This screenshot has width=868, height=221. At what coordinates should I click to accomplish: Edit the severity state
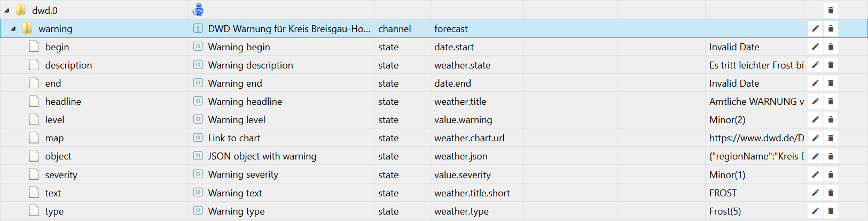pos(816,174)
